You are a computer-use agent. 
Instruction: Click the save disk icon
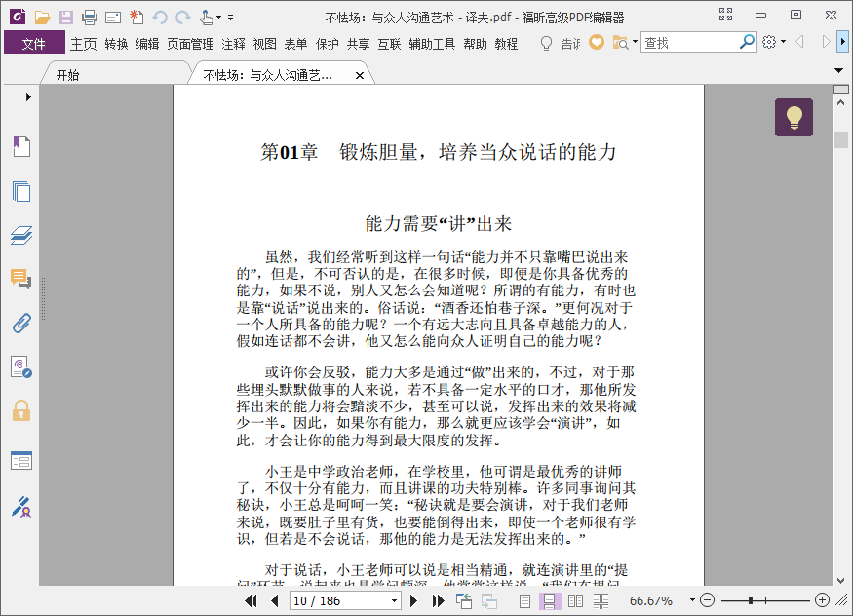pyautogui.click(x=66, y=18)
